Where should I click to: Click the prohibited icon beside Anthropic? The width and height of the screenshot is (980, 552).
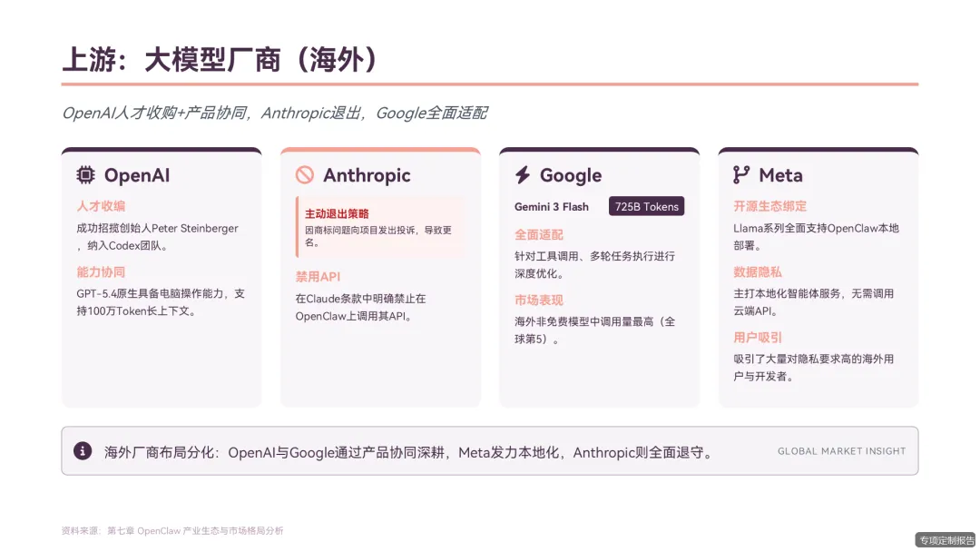(304, 175)
